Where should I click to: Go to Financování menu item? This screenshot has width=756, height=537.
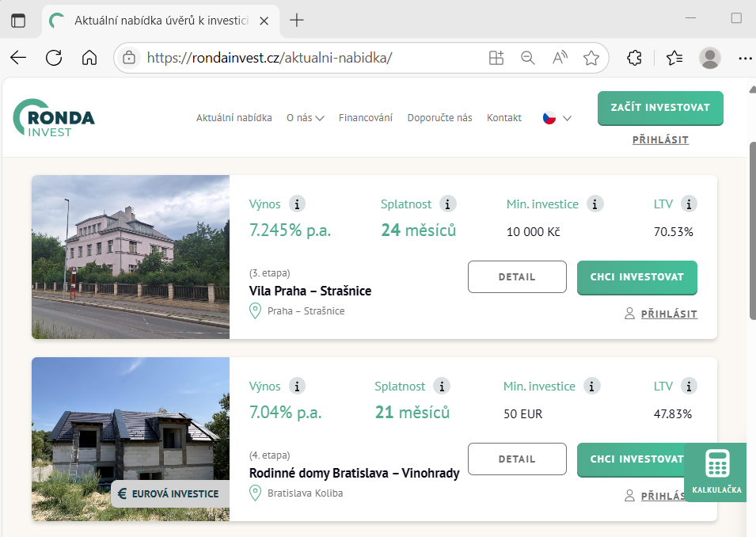365,118
